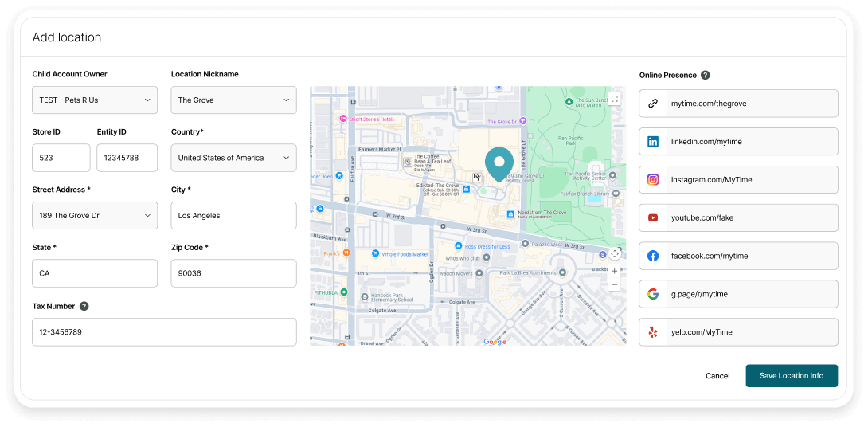Image resolution: width=868 pixels, height=427 pixels.
Task: Zoom out on the map
Action: tap(614, 285)
